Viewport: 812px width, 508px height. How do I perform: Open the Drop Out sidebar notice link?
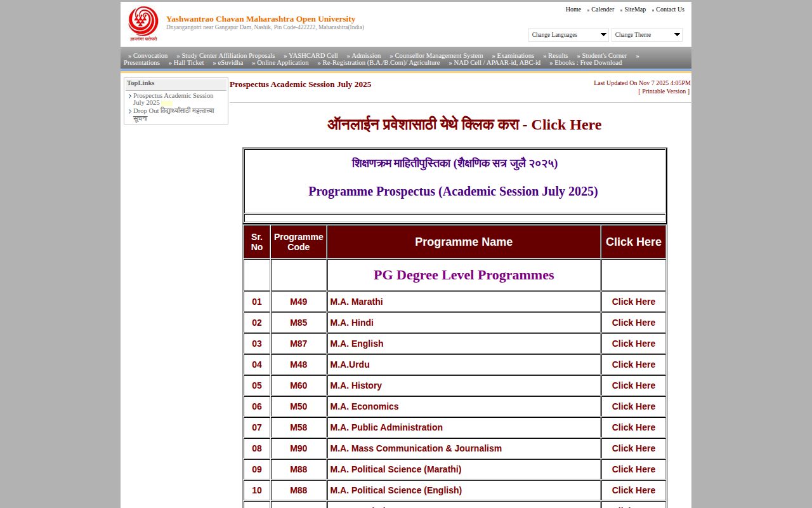click(x=173, y=114)
